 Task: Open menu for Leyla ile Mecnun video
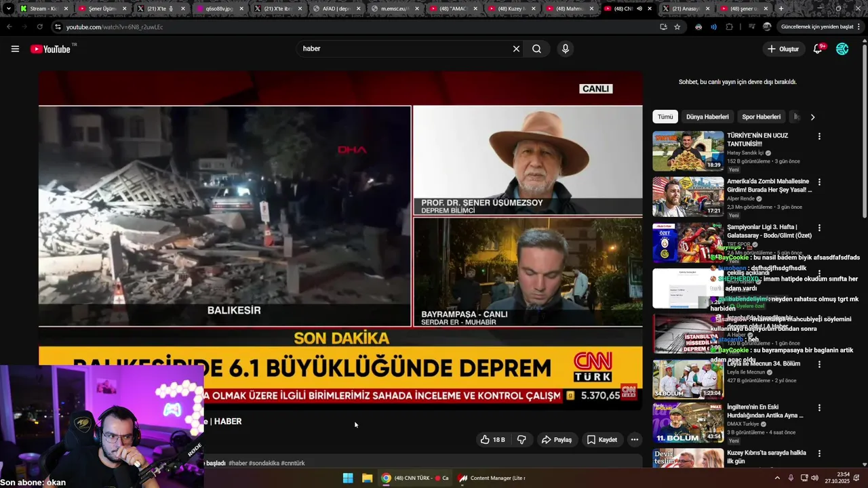[x=819, y=364]
